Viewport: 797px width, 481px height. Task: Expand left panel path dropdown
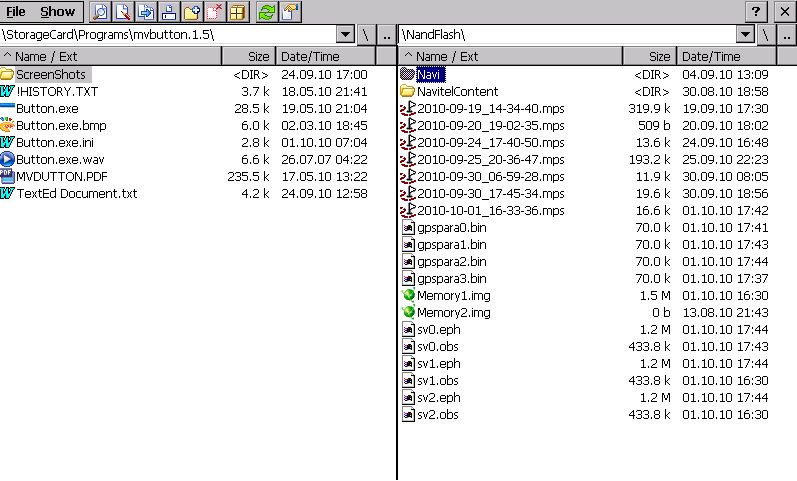click(x=345, y=34)
